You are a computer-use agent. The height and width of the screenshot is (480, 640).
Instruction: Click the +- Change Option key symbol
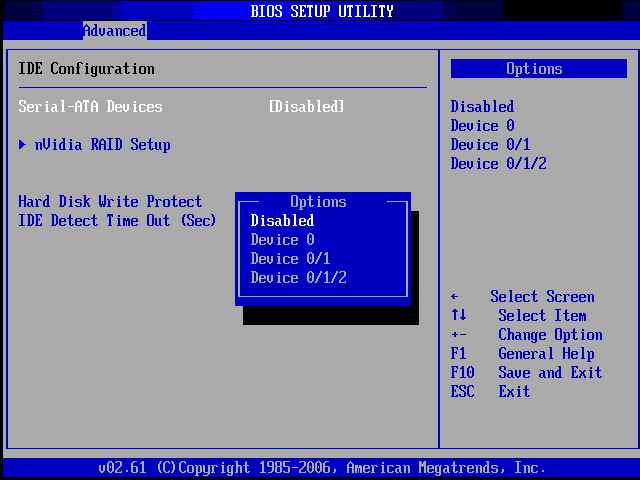[458, 335]
